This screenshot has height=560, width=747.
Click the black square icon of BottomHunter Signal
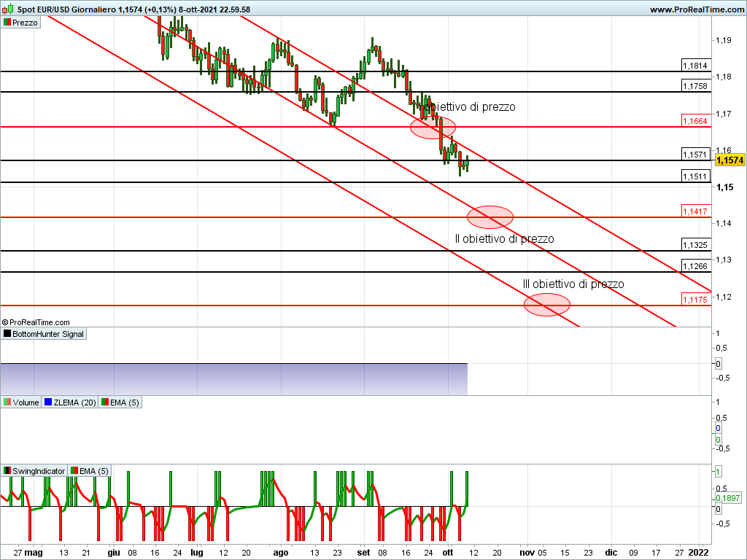click(x=7, y=334)
